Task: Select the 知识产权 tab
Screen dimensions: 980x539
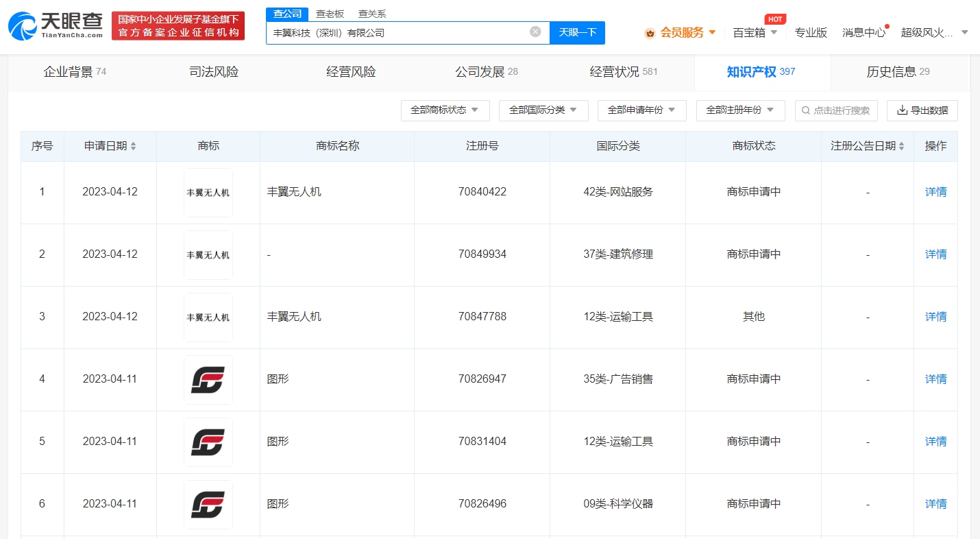Action: (x=761, y=72)
